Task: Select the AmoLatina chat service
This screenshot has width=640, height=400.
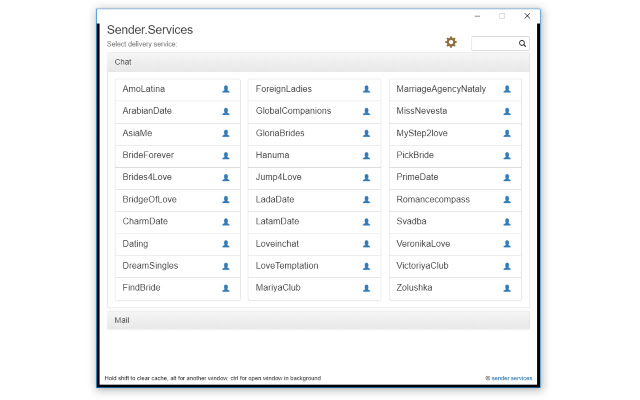Action: 144,89
